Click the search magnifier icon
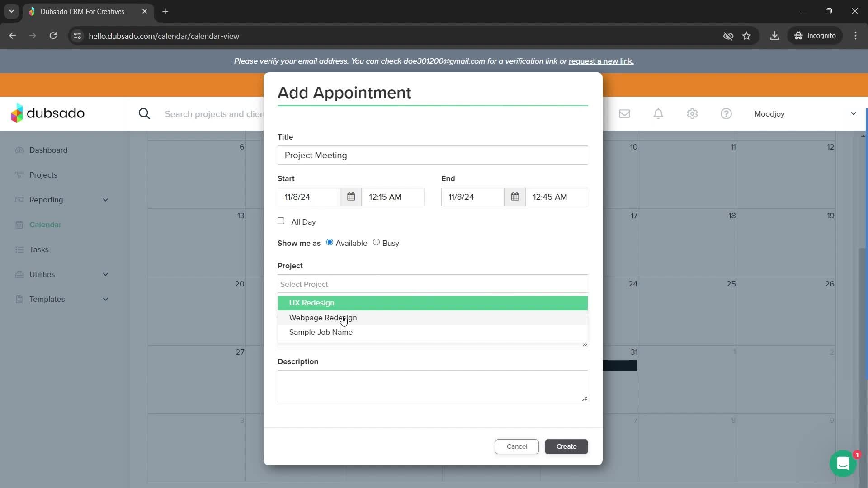The width and height of the screenshot is (868, 488). click(x=144, y=114)
